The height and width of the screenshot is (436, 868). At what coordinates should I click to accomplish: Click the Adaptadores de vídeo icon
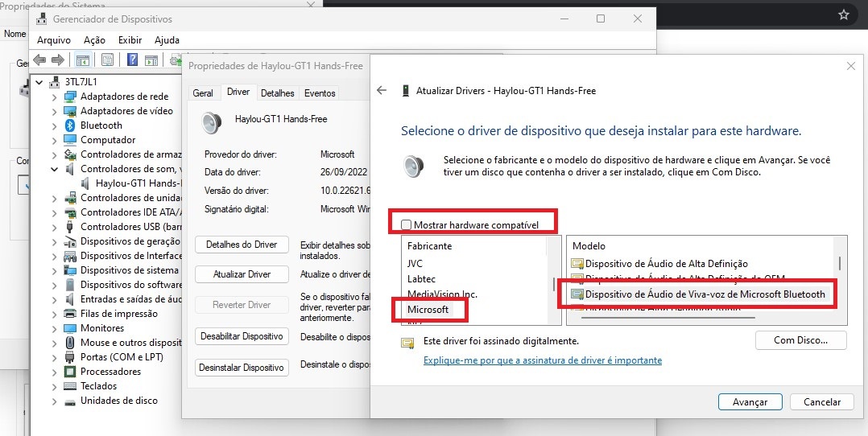click(x=70, y=111)
